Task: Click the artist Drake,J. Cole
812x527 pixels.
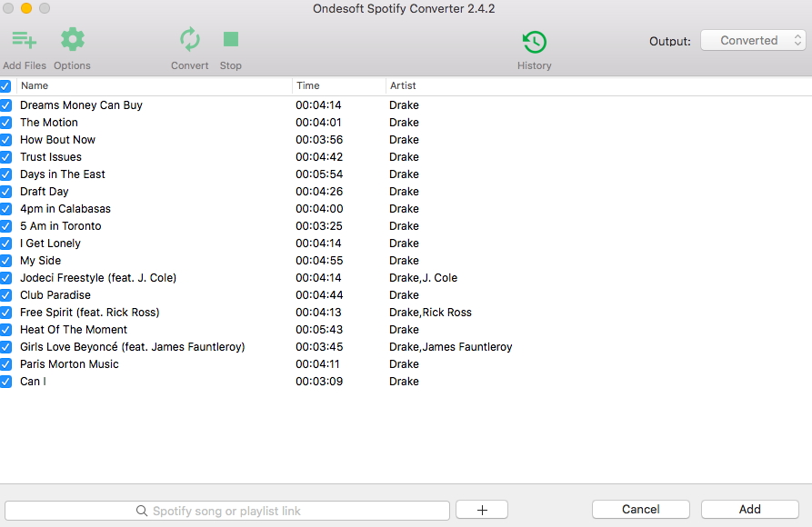Action: point(423,278)
